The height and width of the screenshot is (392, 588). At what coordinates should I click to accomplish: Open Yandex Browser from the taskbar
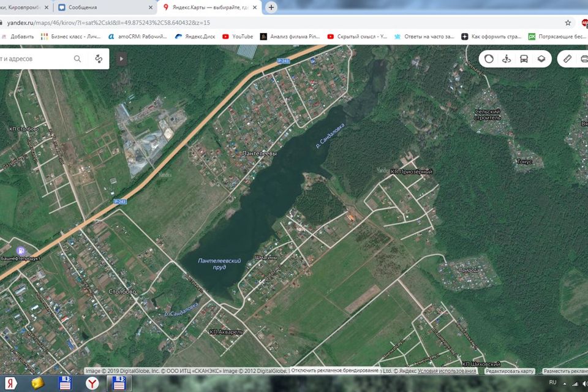coord(92,383)
